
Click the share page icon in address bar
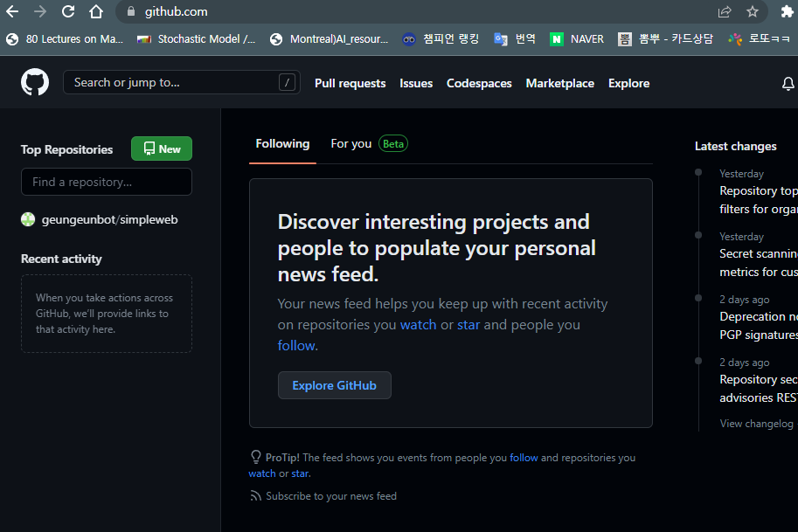pyautogui.click(x=725, y=11)
